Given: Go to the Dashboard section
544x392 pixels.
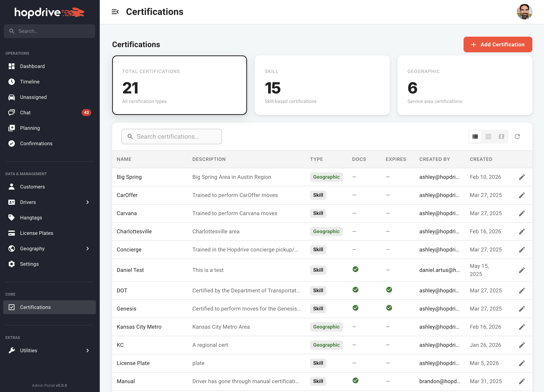Looking at the screenshot, I should coord(32,66).
